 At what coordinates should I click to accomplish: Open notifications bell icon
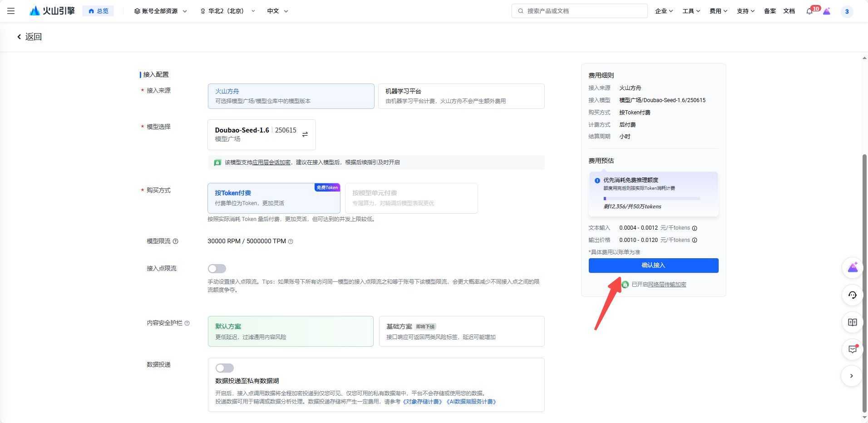809,11
